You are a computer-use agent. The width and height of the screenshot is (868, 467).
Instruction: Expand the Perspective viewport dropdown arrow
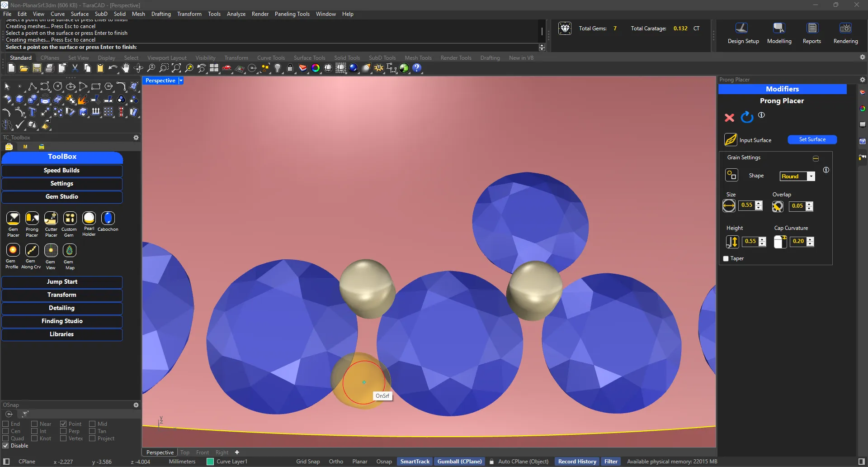pos(181,81)
